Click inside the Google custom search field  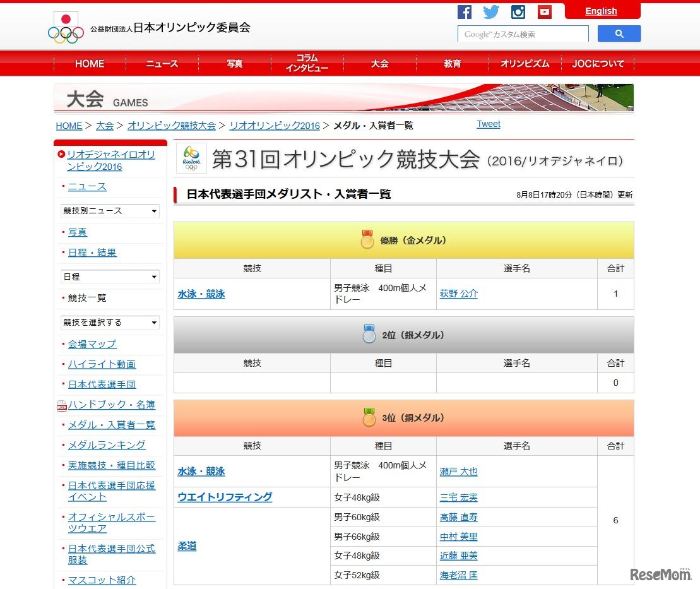pyautogui.click(x=521, y=33)
